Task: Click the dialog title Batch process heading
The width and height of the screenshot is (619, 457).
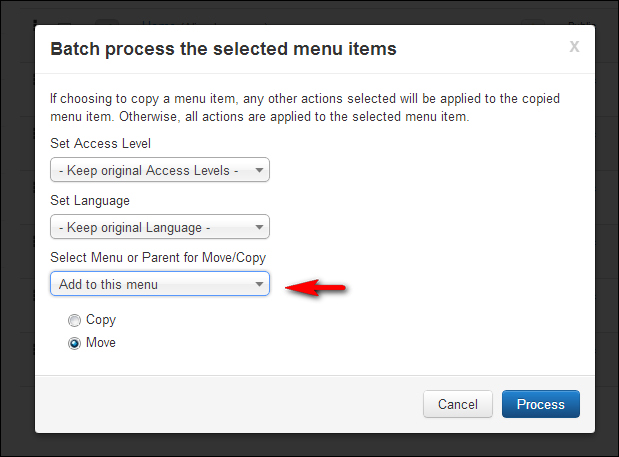Action: tap(223, 48)
